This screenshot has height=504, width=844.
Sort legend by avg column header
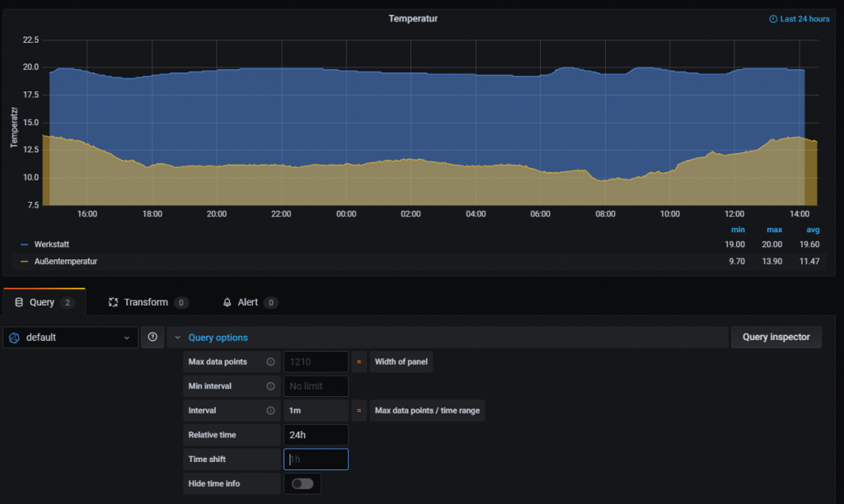point(814,230)
